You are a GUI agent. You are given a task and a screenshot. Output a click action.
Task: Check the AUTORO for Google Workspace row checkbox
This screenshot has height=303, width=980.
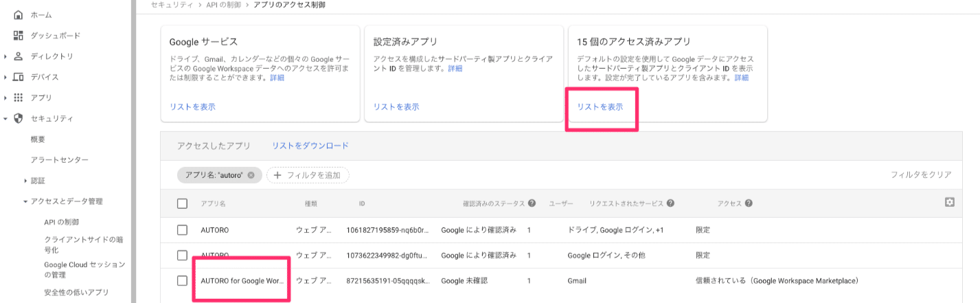point(182,280)
